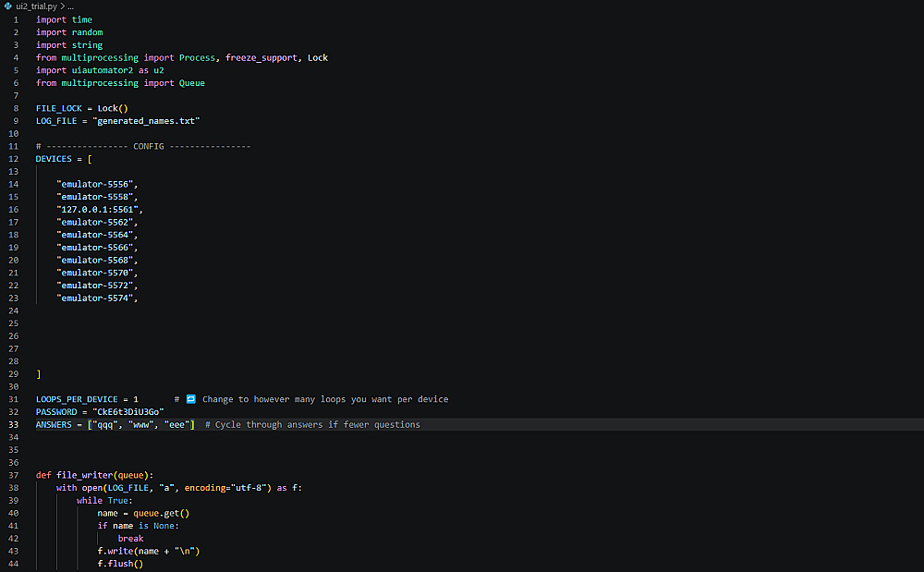This screenshot has height=572, width=924.
Task: Click the repeat emoji icon on line 31
Action: click(x=191, y=399)
